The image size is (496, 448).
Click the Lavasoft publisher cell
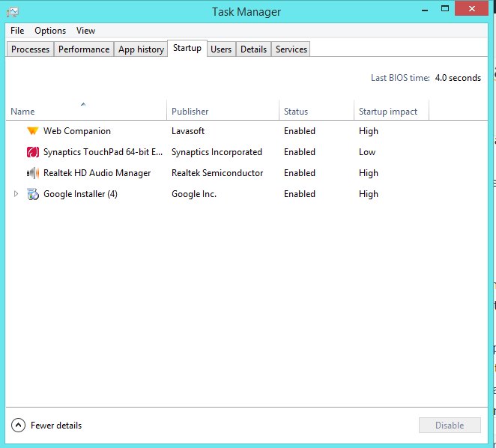(188, 131)
